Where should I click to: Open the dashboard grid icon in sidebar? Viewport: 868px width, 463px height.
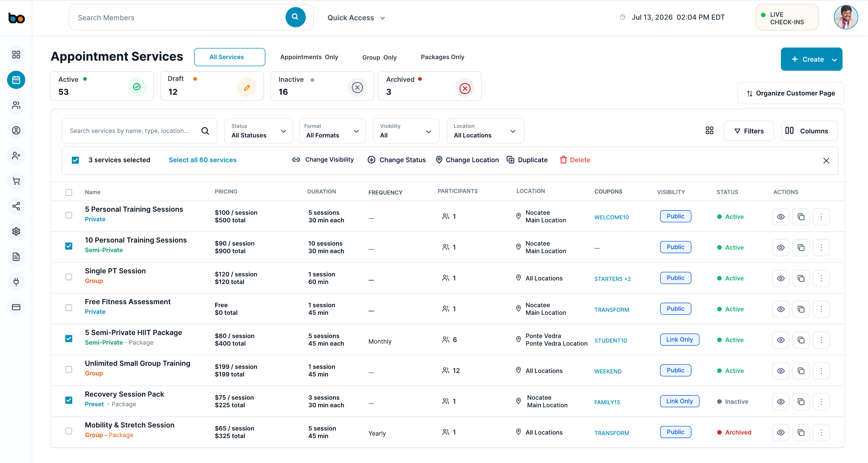pyautogui.click(x=16, y=55)
